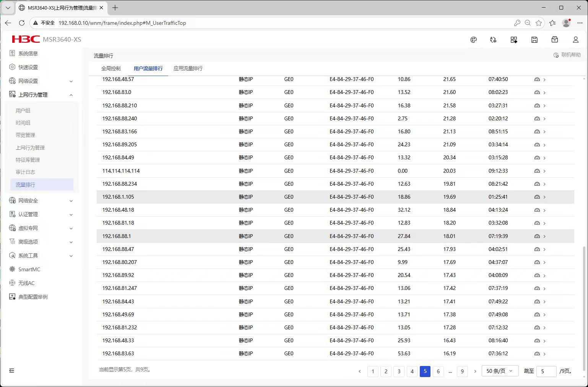This screenshot has width=588, height=387.
Task: Open the 50 条/页 page size dropdown
Action: coord(500,371)
